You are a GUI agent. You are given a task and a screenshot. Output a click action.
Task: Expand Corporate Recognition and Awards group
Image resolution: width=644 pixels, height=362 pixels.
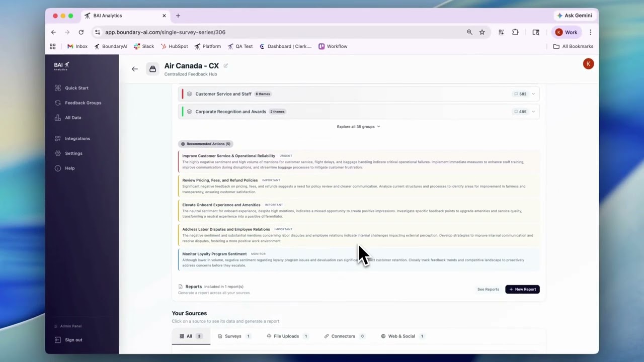pyautogui.click(x=359, y=112)
